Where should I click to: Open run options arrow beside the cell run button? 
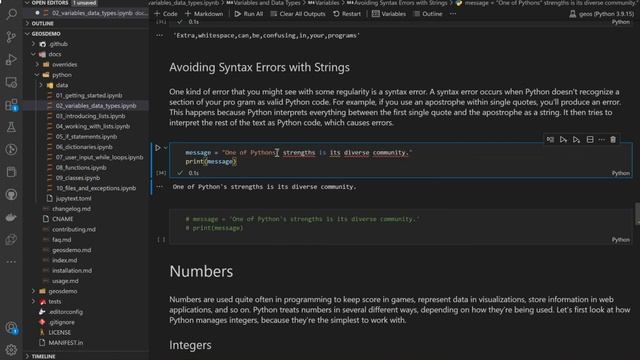point(165,148)
